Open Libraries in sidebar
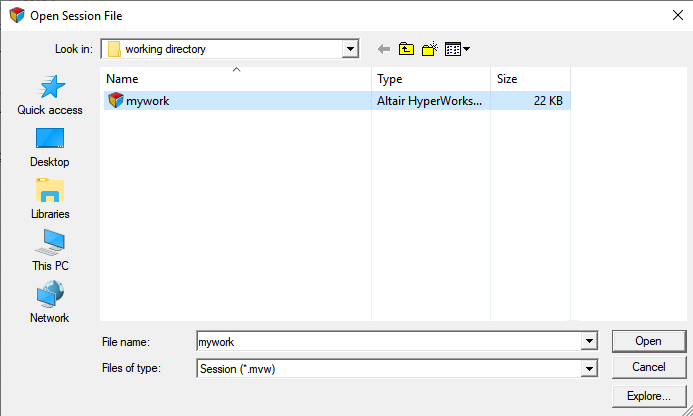 pos(50,200)
